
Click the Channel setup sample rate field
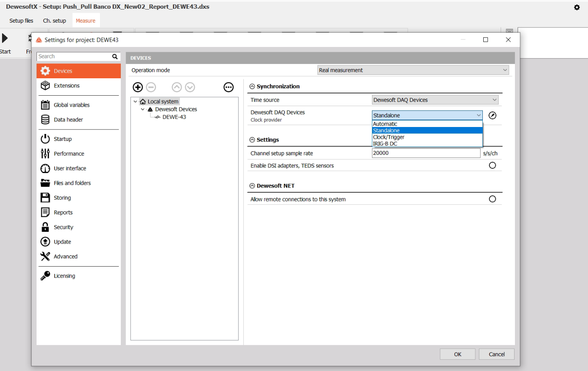pyautogui.click(x=426, y=153)
